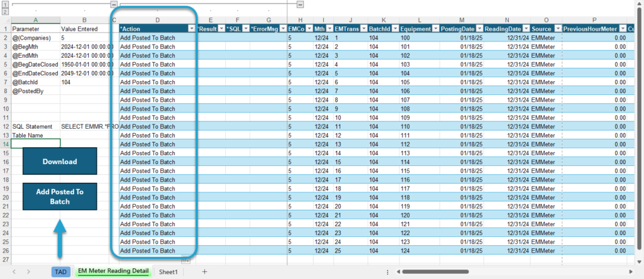Go to previous sheet tab arrow
The width and height of the screenshot is (644, 279).
[x=14, y=271]
